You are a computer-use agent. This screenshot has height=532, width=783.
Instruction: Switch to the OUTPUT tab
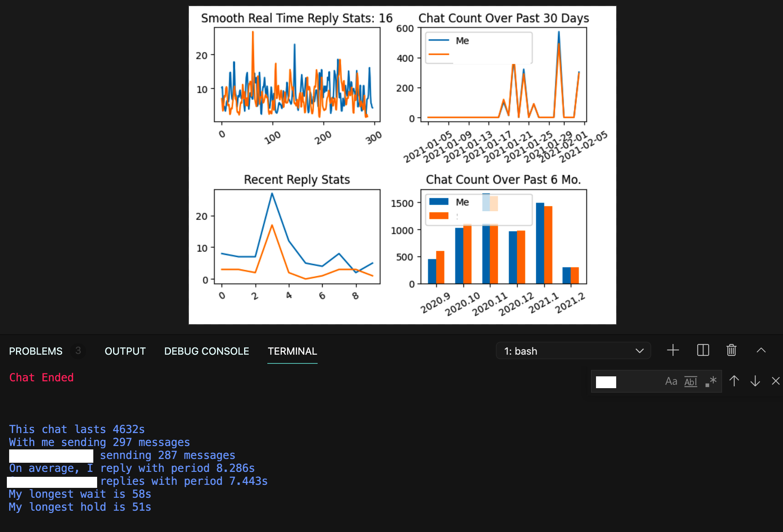click(125, 351)
